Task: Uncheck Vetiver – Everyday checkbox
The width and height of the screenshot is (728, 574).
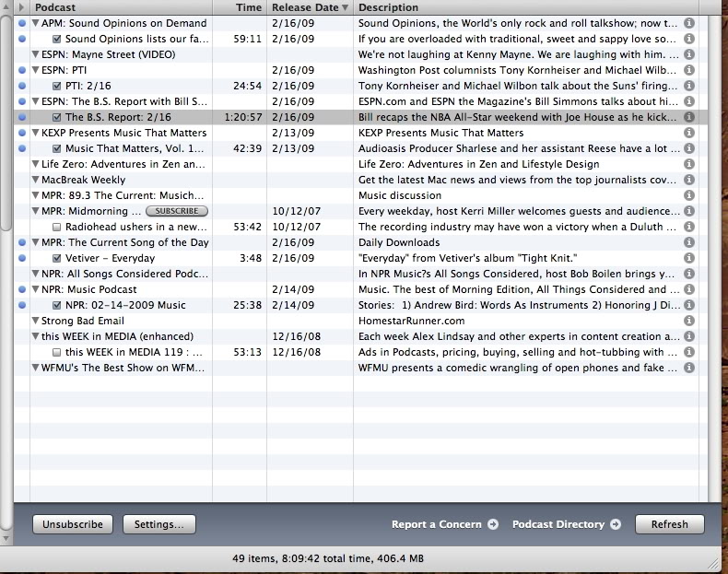Action: (56, 259)
